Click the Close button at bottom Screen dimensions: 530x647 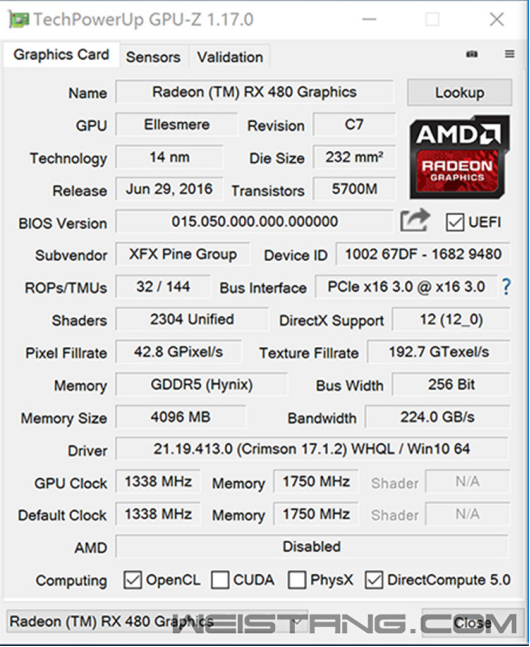(x=472, y=622)
